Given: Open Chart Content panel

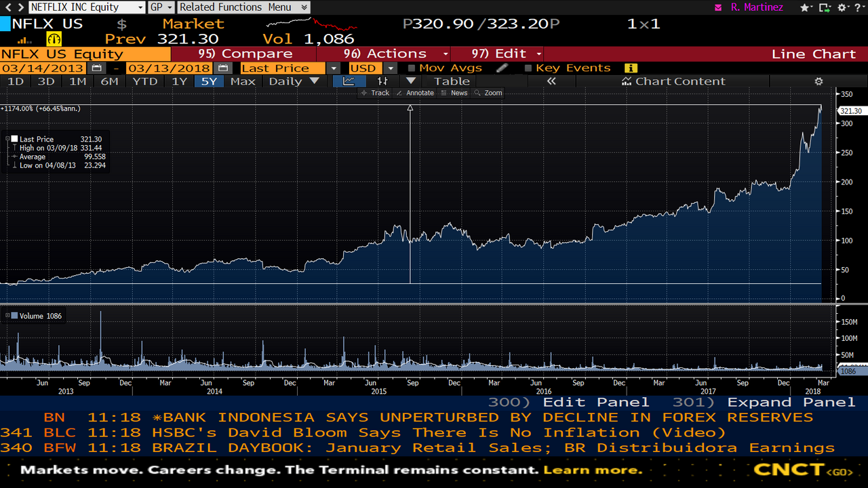Looking at the screenshot, I should click(673, 81).
